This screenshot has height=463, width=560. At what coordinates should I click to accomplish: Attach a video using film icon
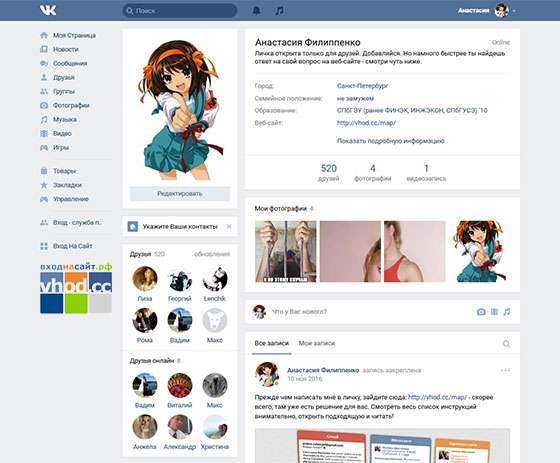coord(494,312)
